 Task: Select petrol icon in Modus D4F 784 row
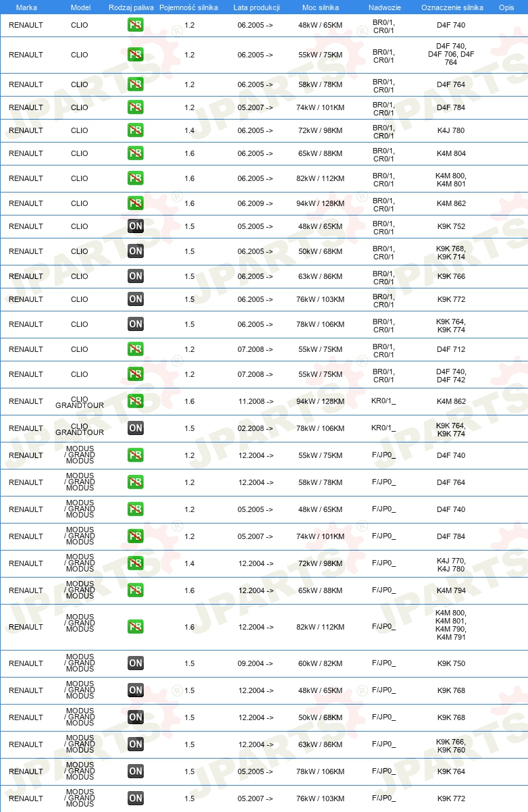pos(136,536)
